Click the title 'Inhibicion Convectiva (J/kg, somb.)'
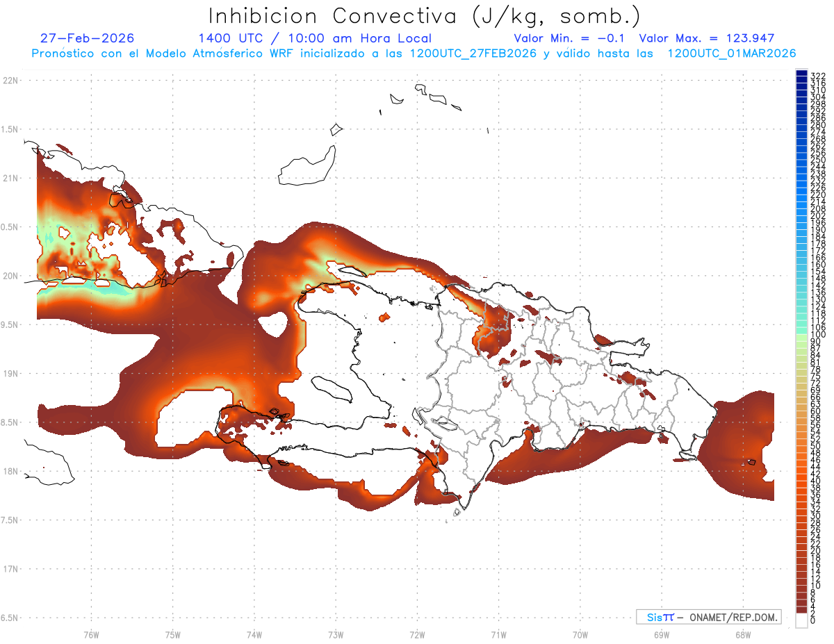This screenshot has width=834, height=644. click(425, 17)
